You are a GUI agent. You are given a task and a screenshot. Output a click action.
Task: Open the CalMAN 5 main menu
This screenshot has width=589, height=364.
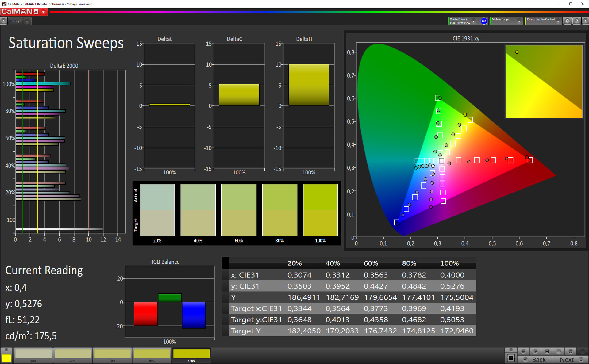(44, 12)
